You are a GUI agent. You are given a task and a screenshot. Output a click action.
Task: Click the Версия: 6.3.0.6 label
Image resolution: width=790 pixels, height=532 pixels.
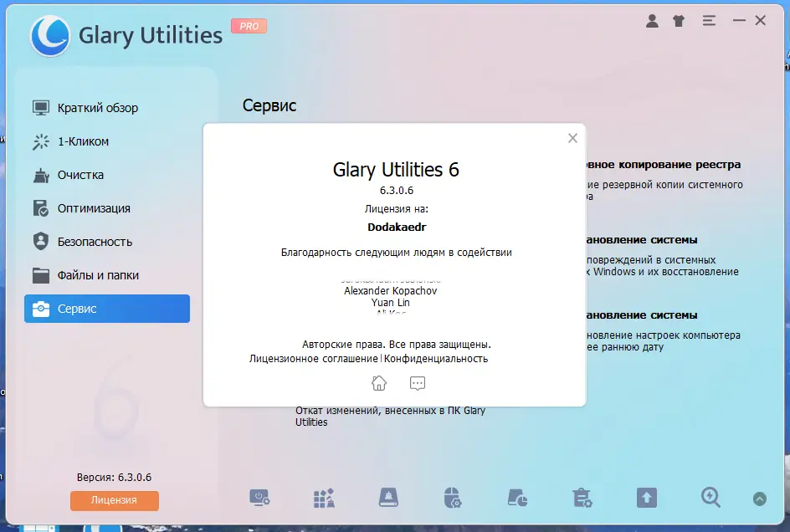[114, 478]
